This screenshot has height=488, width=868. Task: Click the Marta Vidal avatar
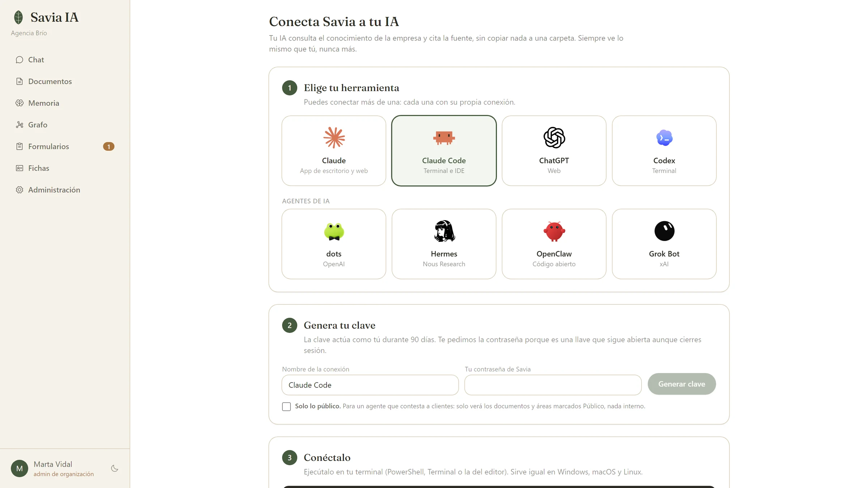(x=20, y=468)
